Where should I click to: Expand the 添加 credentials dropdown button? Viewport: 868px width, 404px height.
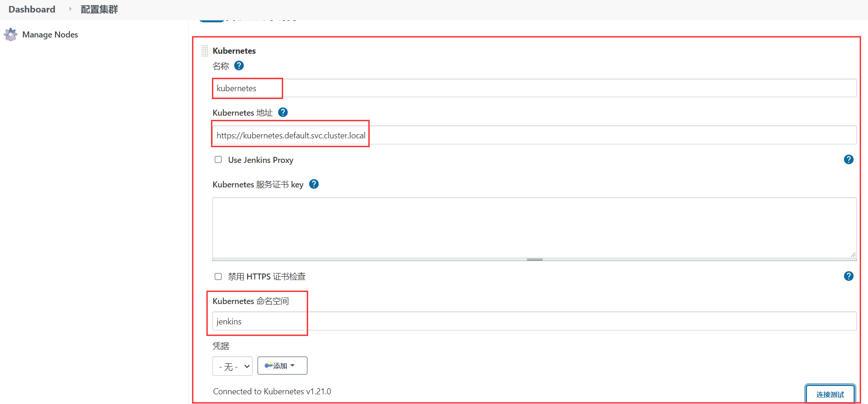point(282,366)
